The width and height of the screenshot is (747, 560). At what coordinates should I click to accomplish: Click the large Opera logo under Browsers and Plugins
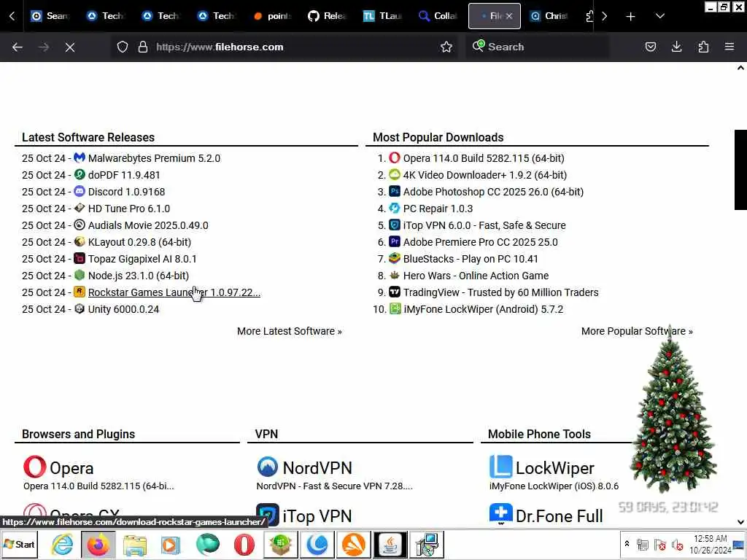[x=35, y=467]
